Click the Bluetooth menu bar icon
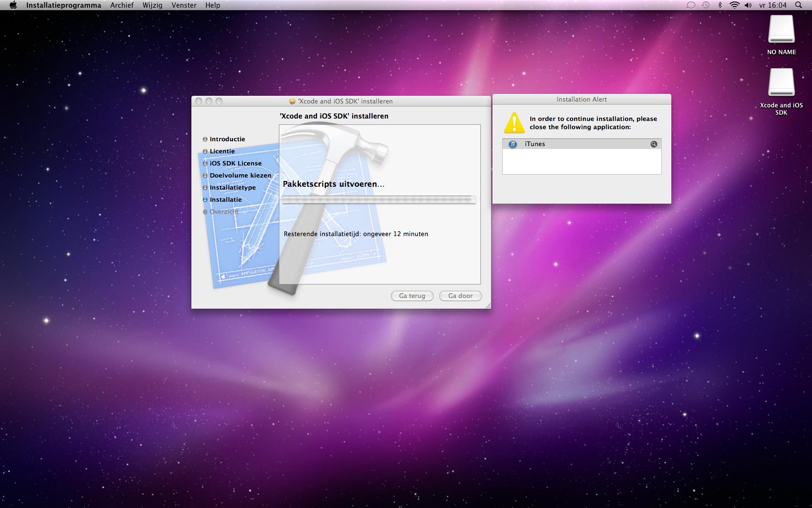The width and height of the screenshot is (812, 508). (x=720, y=5)
